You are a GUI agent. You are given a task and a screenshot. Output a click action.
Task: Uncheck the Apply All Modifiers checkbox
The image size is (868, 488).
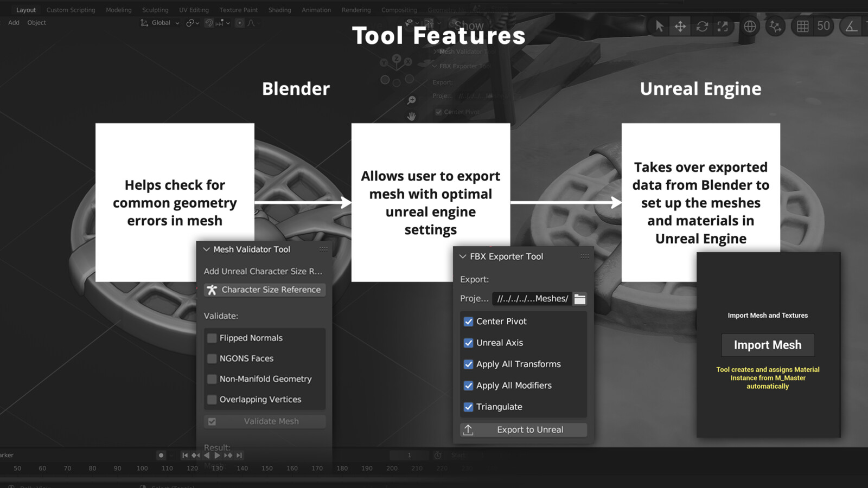pos(469,386)
